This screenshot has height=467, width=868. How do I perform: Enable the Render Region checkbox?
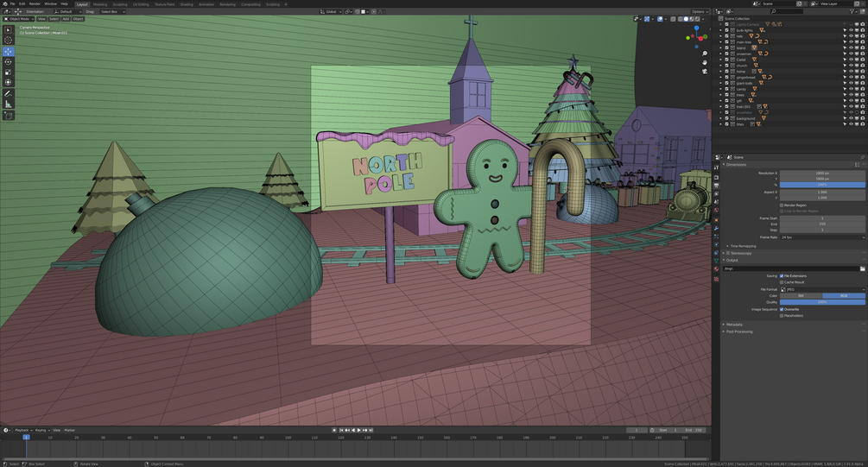pos(782,205)
